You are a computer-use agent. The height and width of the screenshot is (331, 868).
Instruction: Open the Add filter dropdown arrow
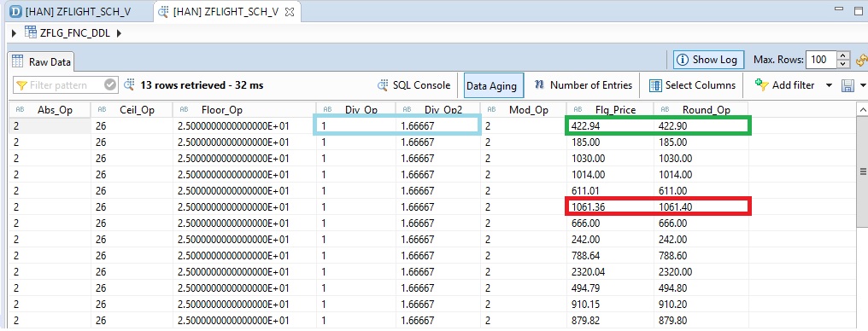coord(829,85)
